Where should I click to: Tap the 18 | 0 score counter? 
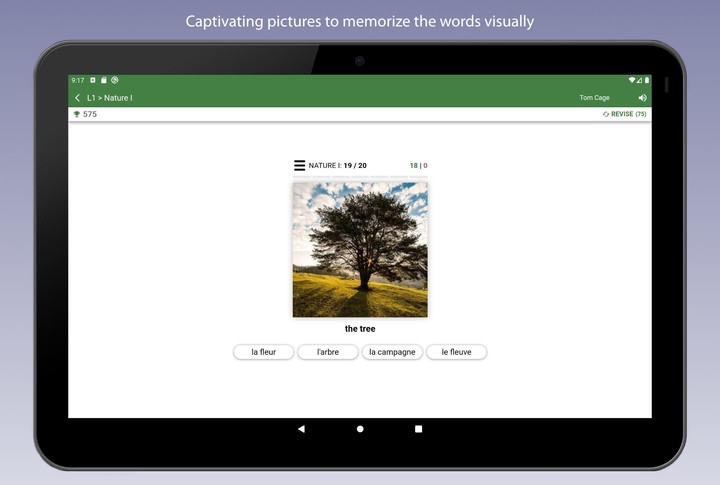click(x=418, y=166)
